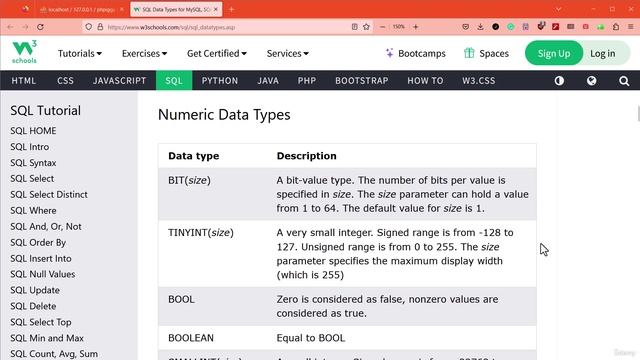Click the green Sign Up button
This screenshot has width=640, height=360.
[554, 53]
